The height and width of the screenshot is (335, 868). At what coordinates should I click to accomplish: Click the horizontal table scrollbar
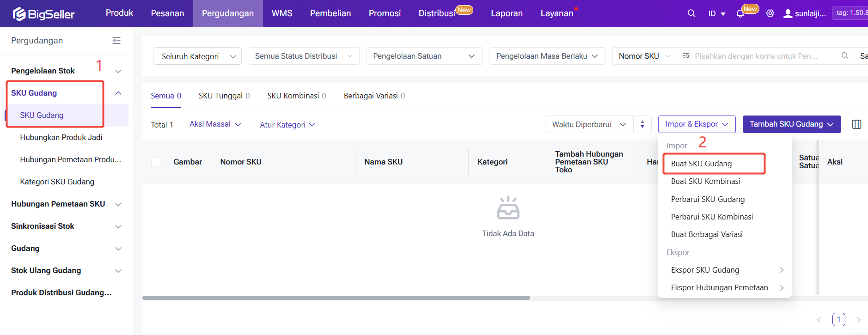pos(336,298)
